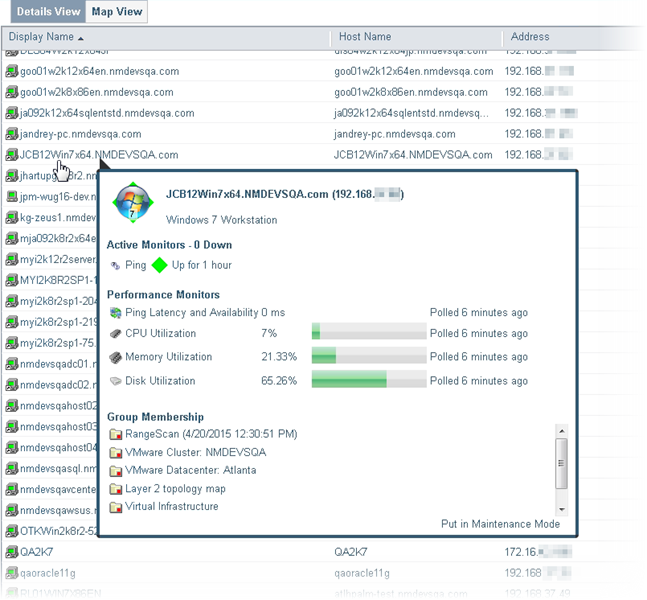The height and width of the screenshot is (600, 647).
Task: Select the Details View tab
Action: tap(49, 12)
